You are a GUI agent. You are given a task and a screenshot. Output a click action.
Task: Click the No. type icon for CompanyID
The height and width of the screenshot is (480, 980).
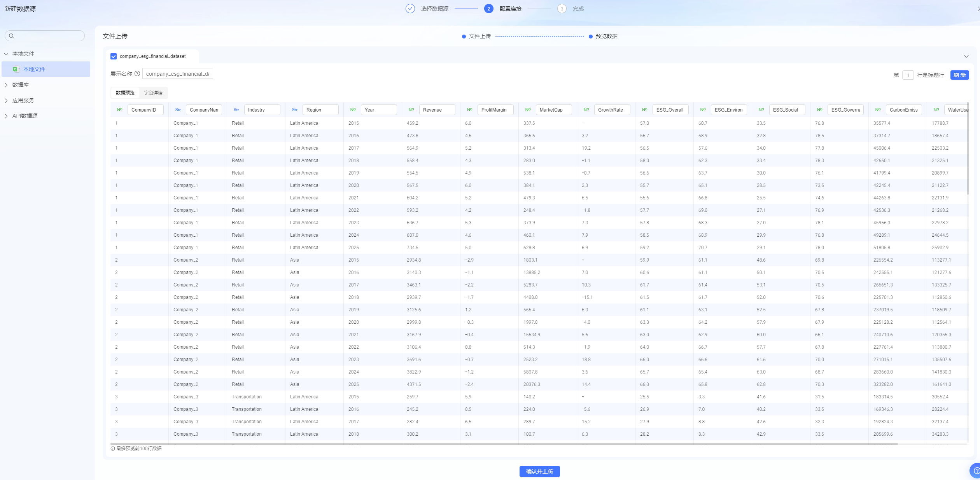point(119,110)
